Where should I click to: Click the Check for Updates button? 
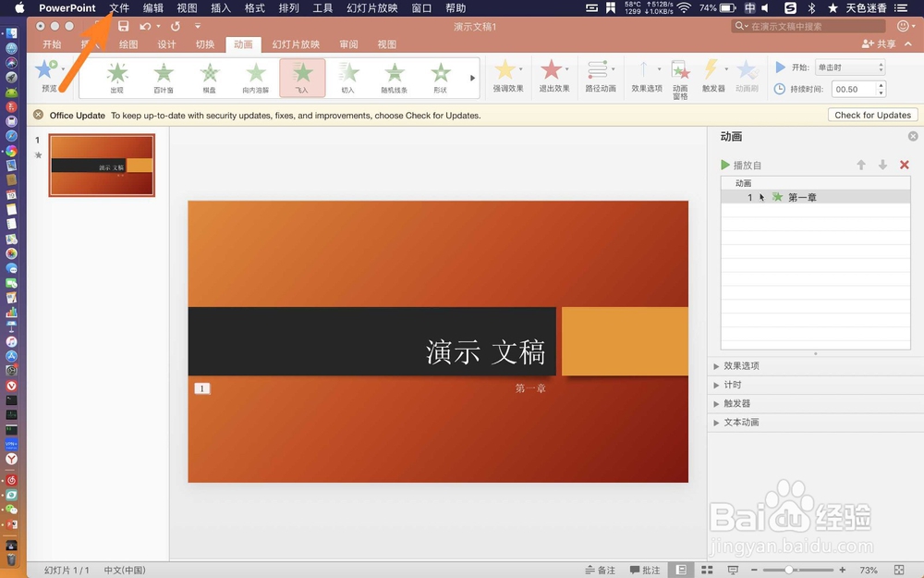[x=873, y=115]
